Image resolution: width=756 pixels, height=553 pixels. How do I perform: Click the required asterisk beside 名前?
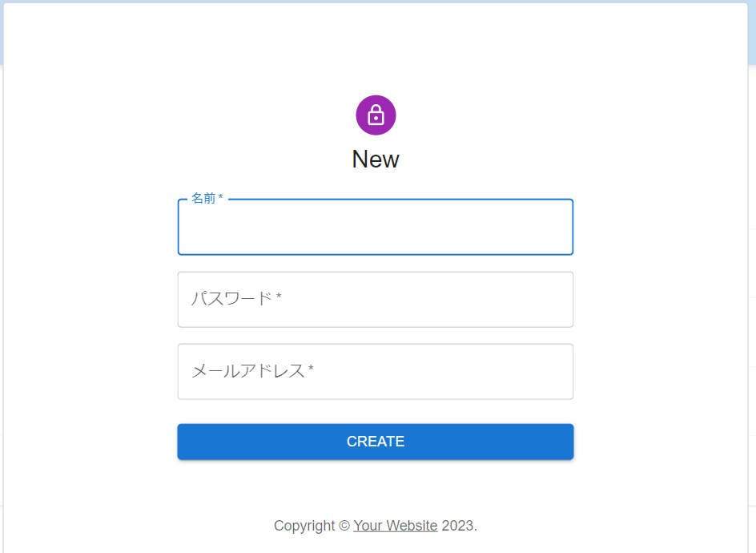(x=222, y=196)
